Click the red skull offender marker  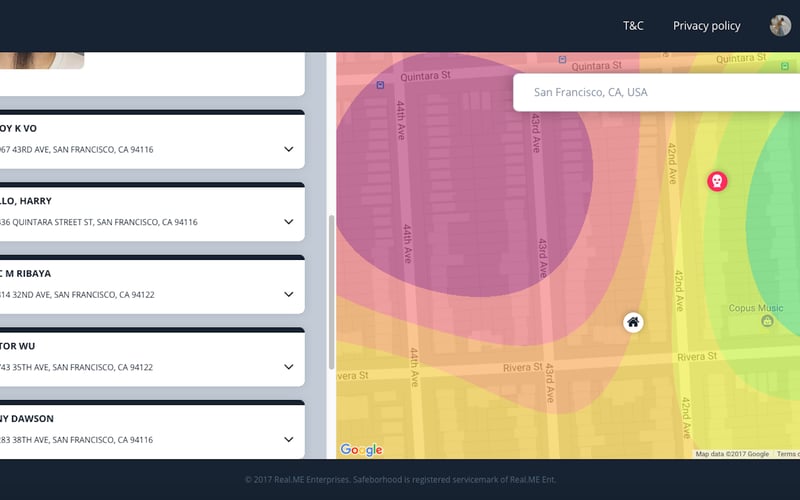717,181
